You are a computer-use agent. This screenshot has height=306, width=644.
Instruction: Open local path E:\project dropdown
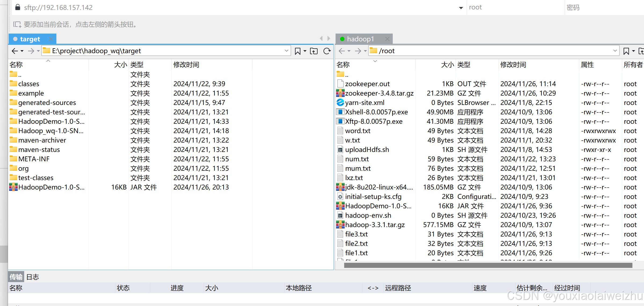click(x=286, y=51)
